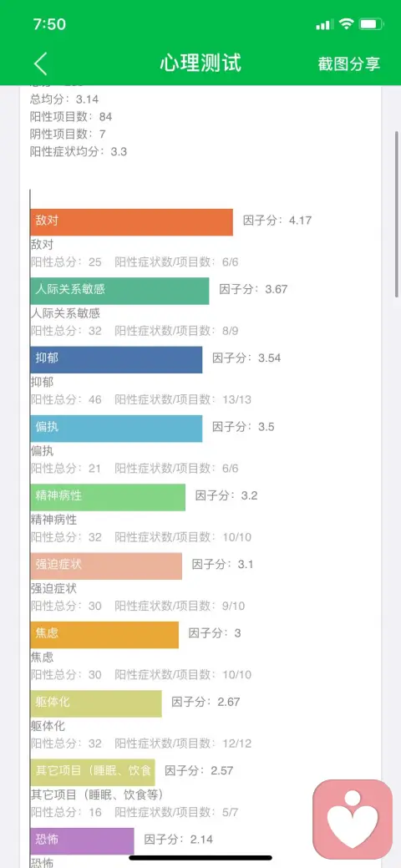
Task: Select the light green 精神病性 bar
Action: coord(108,497)
